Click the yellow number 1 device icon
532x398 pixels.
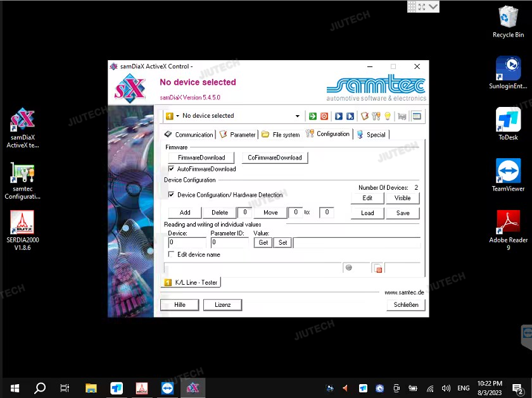(169, 116)
